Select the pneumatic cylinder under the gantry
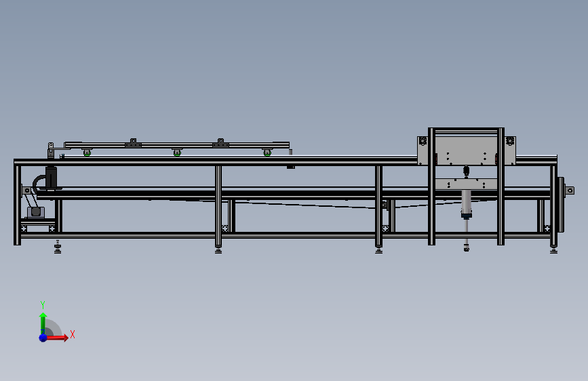This screenshot has height=381, width=588. pos(466,204)
